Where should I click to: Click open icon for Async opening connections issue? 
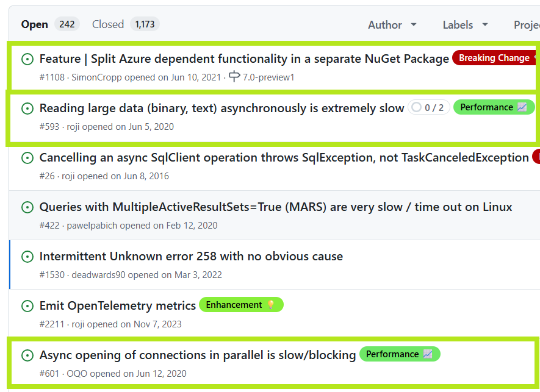pyautogui.click(x=27, y=355)
